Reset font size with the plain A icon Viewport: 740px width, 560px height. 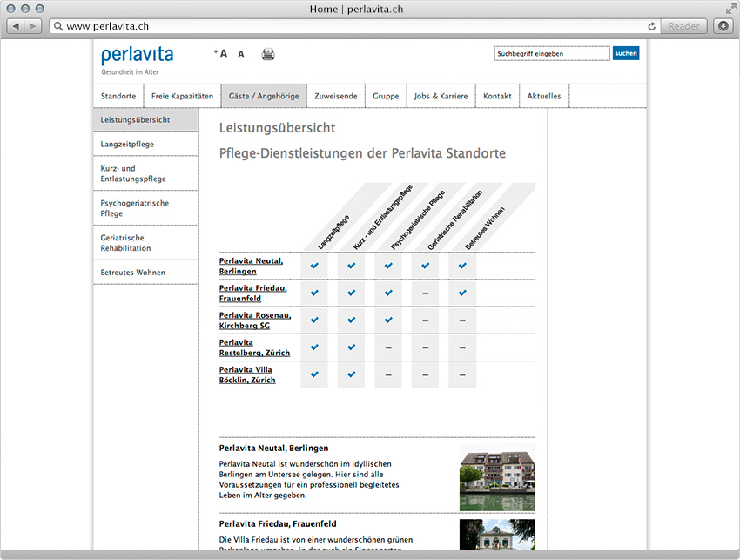pyautogui.click(x=240, y=54)
